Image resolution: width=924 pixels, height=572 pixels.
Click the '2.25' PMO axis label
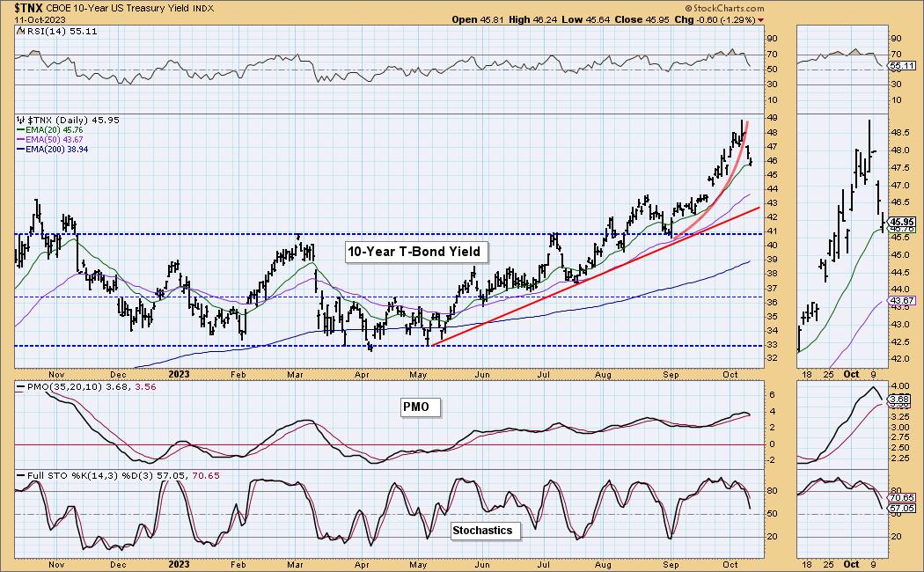click(900, 458)
